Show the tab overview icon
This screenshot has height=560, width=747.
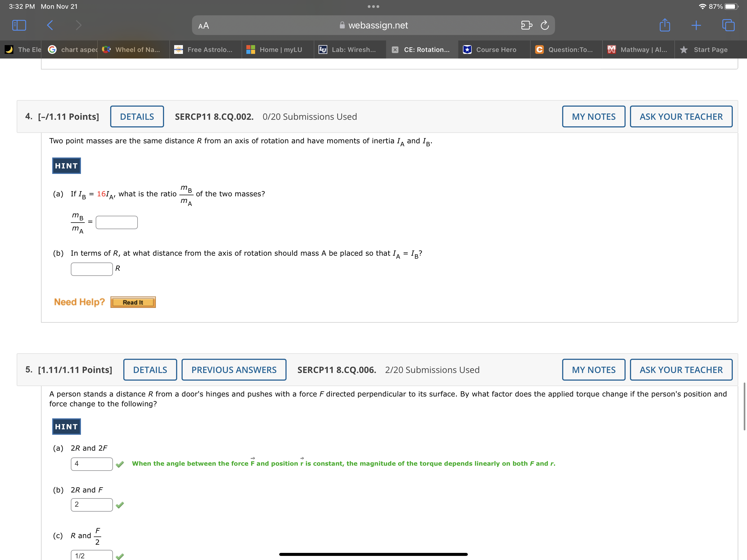[x=728, y=25]
